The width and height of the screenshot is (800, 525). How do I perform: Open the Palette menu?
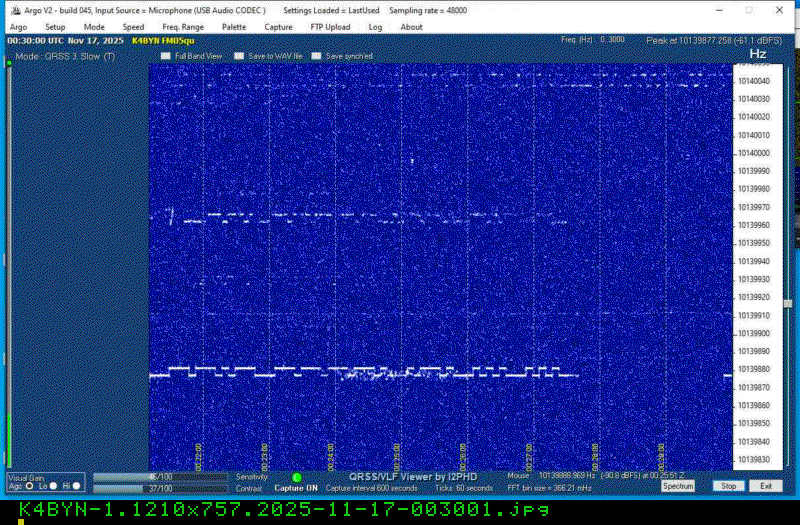234,27
